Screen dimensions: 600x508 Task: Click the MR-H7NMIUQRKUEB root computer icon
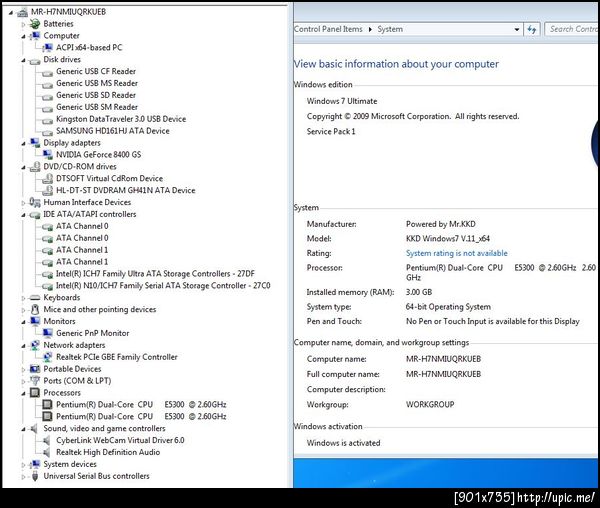point(22,12)
